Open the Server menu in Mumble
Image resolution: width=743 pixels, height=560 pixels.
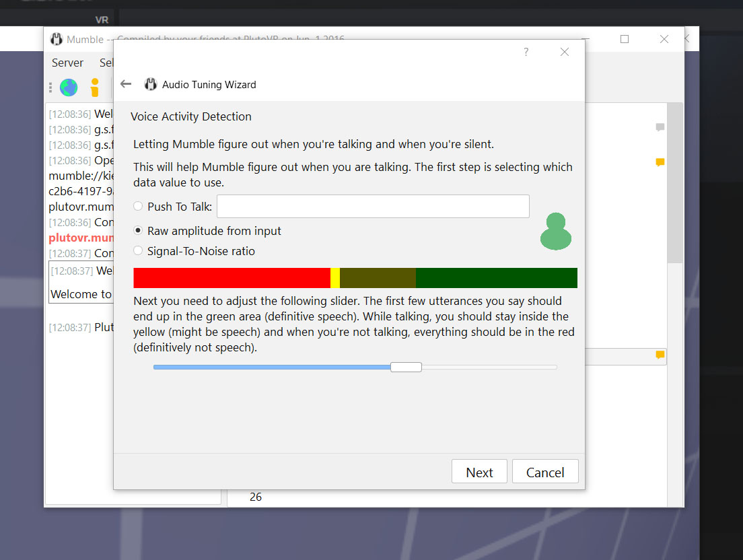click(67, 63)
